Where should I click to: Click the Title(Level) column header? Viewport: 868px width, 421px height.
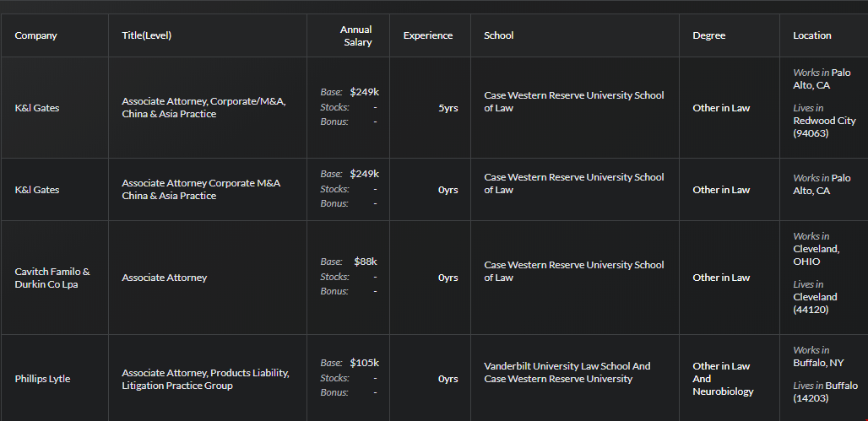[x=147, y=35]
